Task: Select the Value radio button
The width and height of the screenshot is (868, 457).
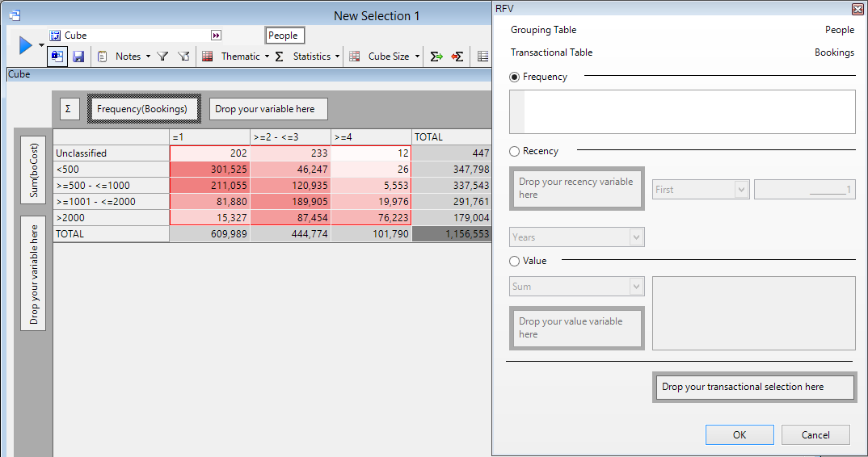Action: coord(514,261)
